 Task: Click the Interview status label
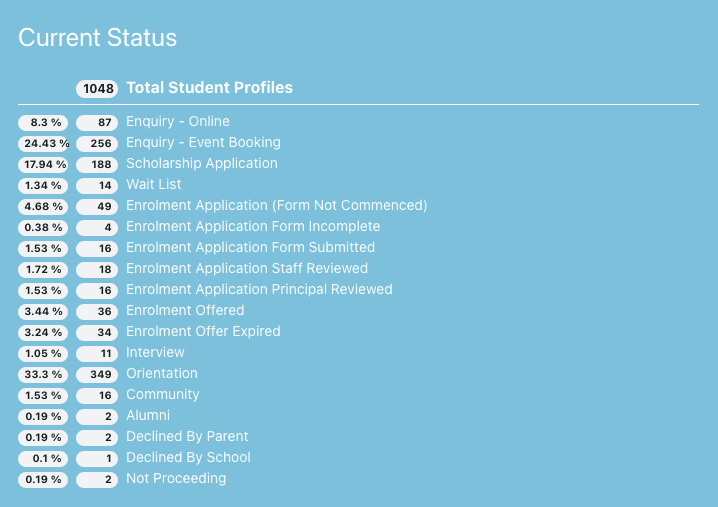155,353
